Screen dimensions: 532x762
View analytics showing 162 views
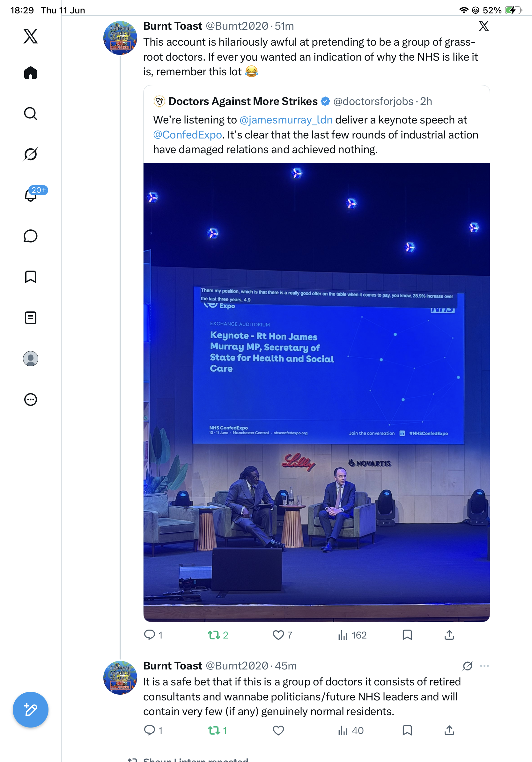(x=352, y=635)
